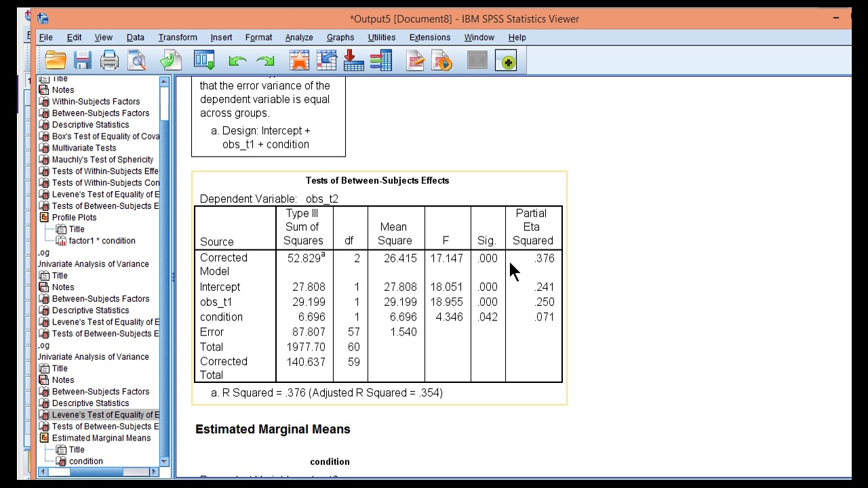The width and height of the screenshot is (868, 488).
Task: Click the Estimated Marginal Means heading in output
Action: click(x=273, y=429)
